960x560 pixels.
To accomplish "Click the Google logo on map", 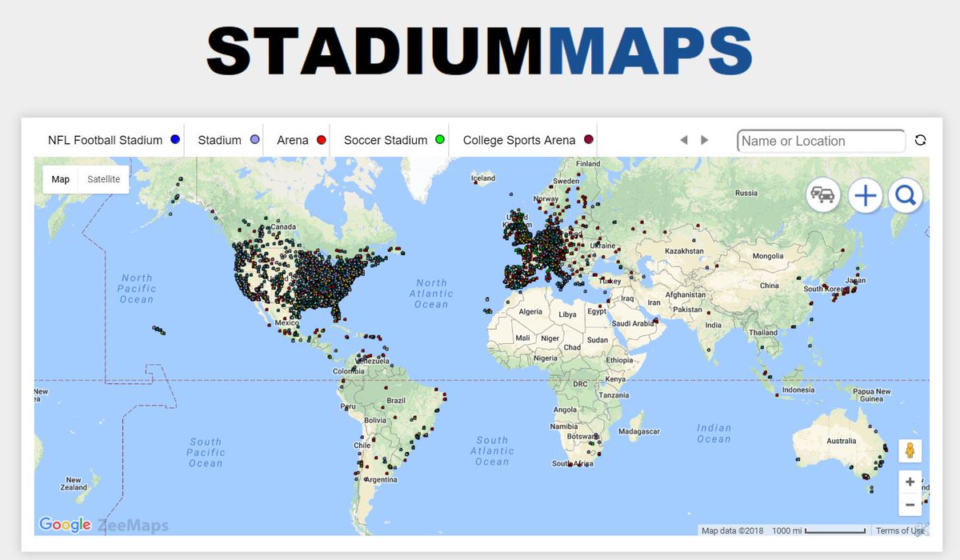I will click(x=65, y=525).
